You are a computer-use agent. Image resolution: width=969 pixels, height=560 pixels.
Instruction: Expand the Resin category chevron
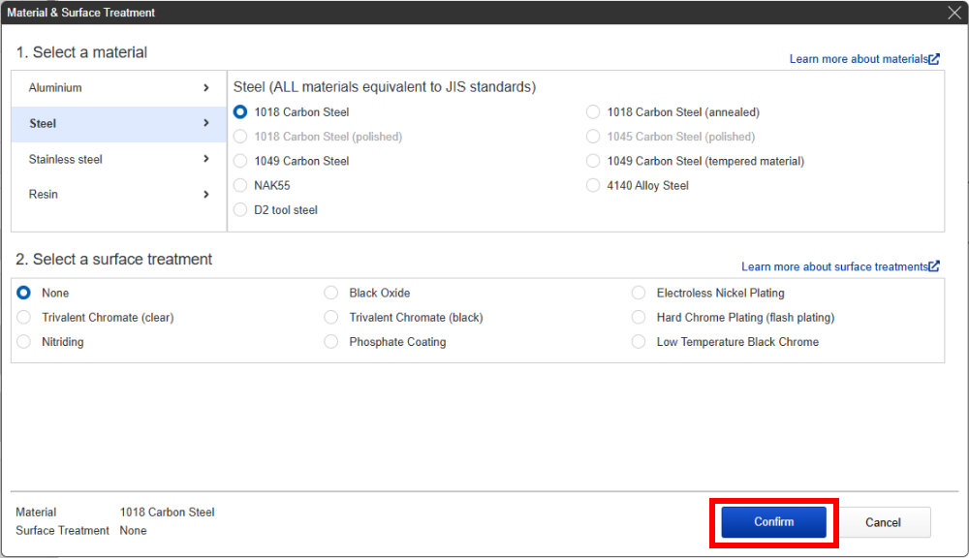point(206,195)
